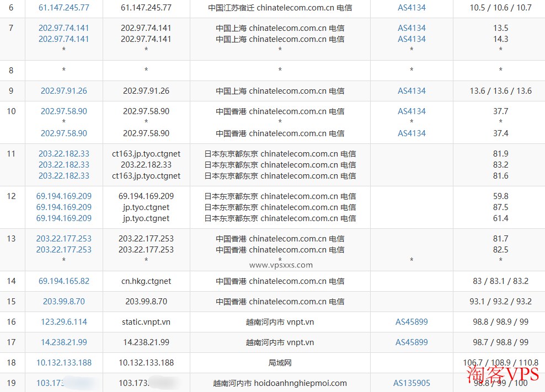This screenshot has height=392, width=545.
Task: Click the AS4134 link in hop 6 row
Action: (x=412, y=8)
